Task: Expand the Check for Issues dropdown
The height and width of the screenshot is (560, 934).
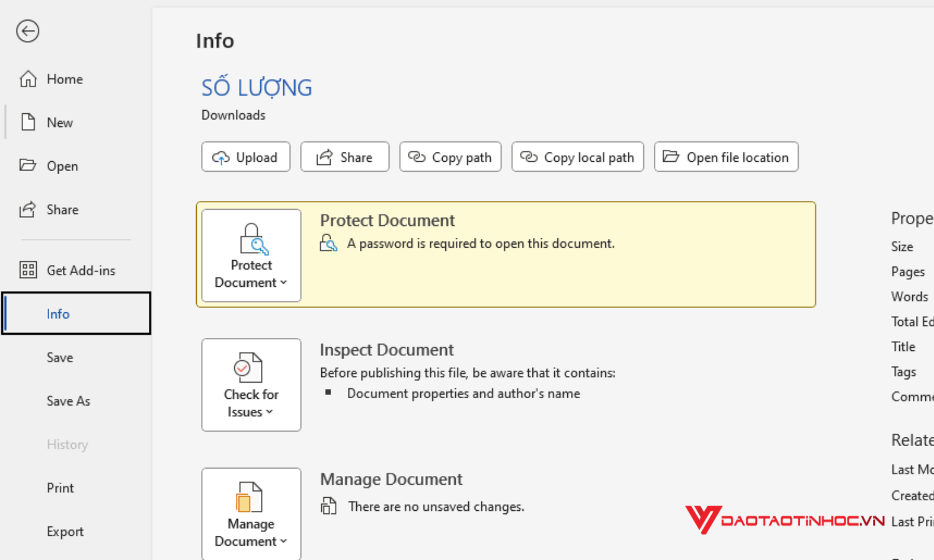Action: pos(270,411)
